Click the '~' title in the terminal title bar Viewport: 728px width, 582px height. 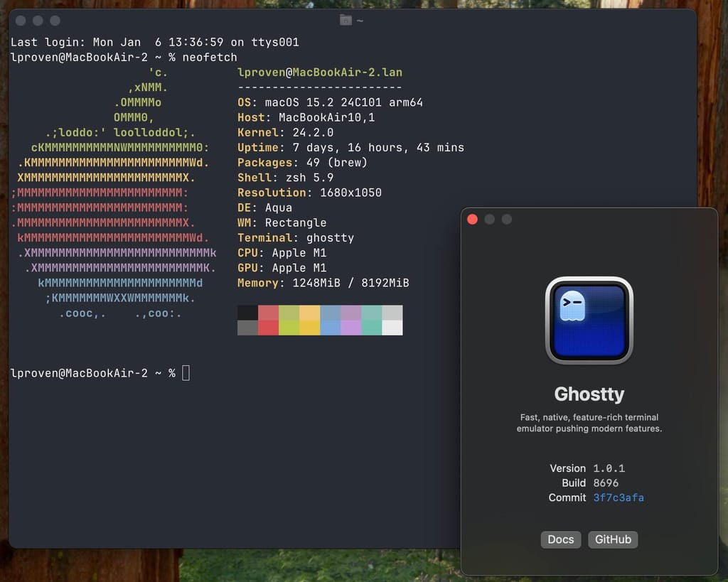coord(360,20)
